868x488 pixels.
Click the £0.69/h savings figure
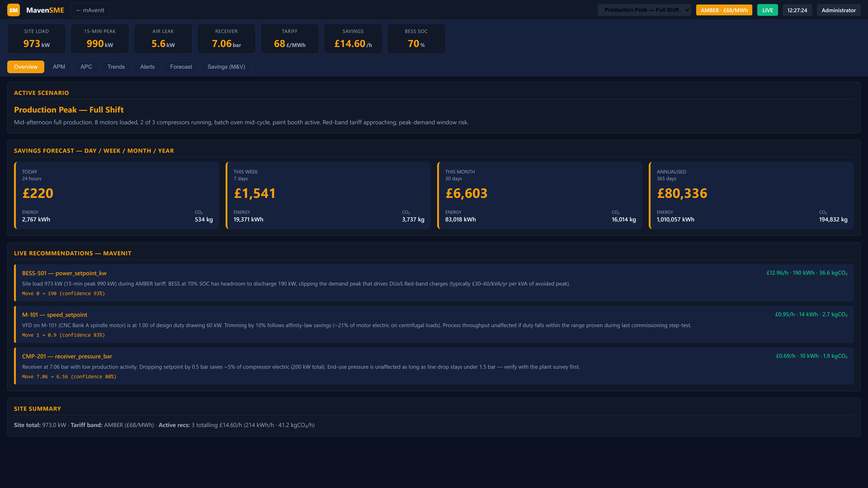(812, 356)
